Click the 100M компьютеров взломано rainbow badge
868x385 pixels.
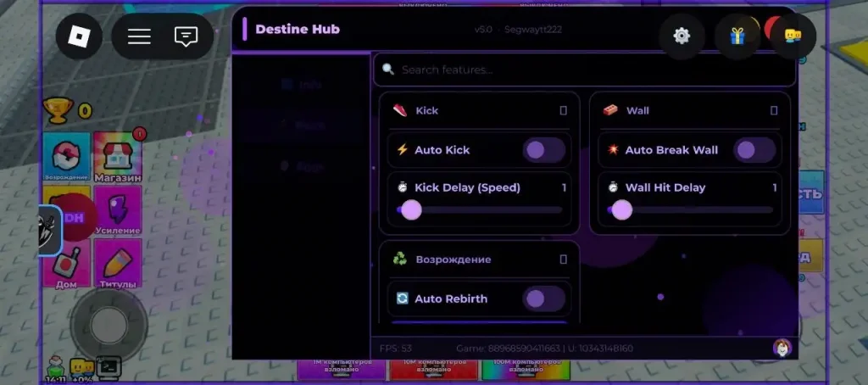tap(526, 368)
